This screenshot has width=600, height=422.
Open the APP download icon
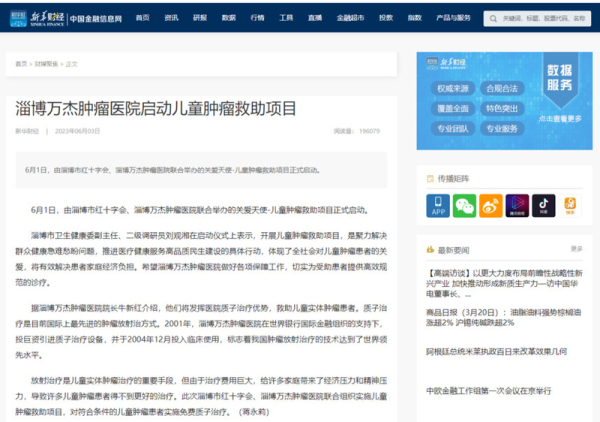(x=438, y=206)
